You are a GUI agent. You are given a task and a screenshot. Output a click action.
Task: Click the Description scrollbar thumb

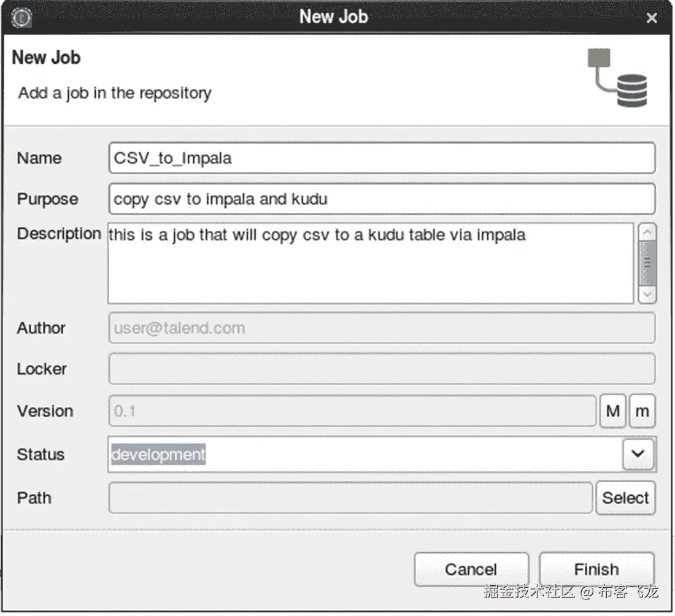pyautogui.click(x=647, y=263)
